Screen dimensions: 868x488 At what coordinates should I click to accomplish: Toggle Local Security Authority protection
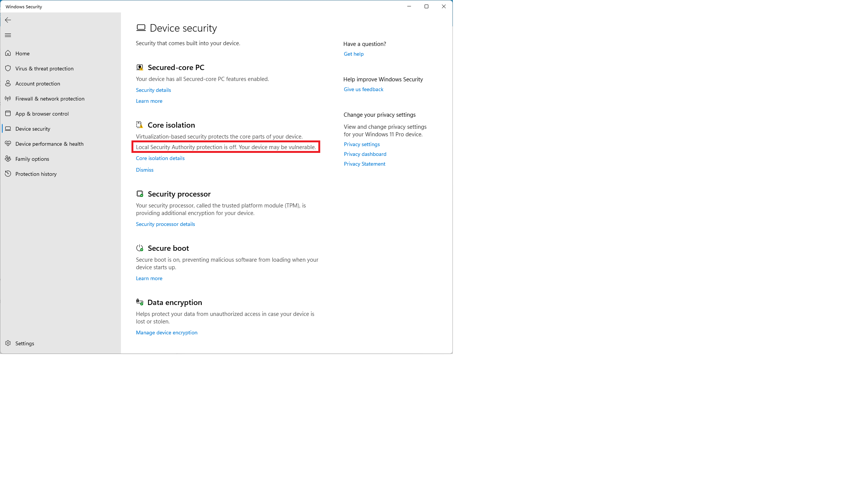pyautogui.click(x=160, y=158)
